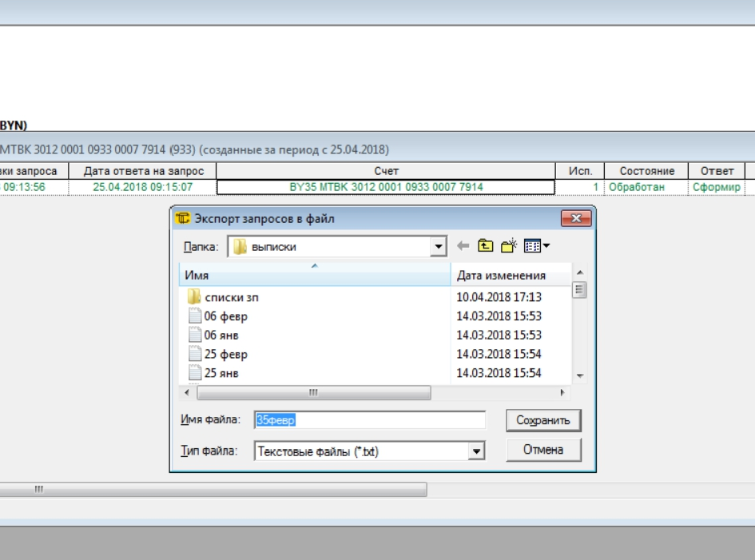Click the file list horizontal scrollbar

pos(313,393)
